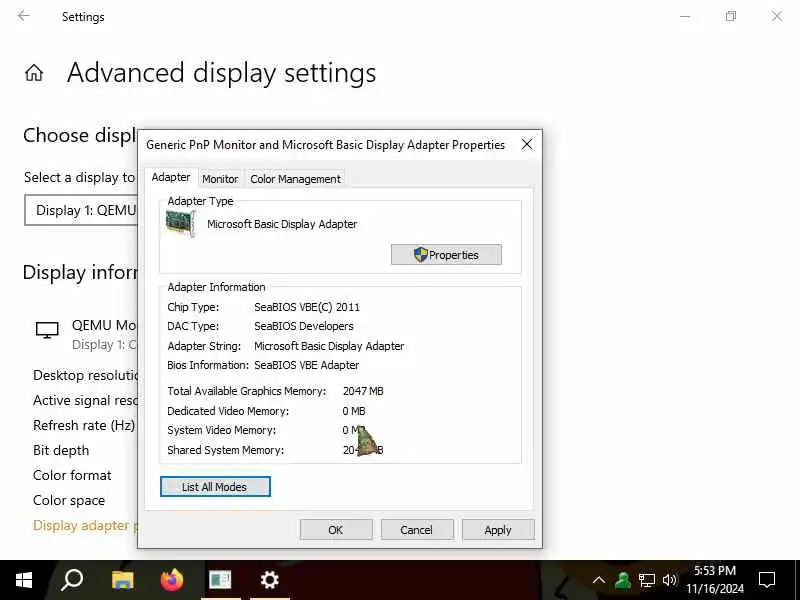Screen dimensions: 800x600
Task: Open adapter Properties button
Action: pos(446,255)
